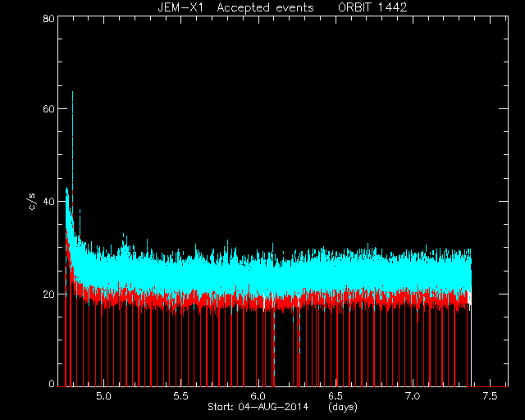Image resolution: width=525 pixels, height=420 pixels.
Task: Click the x-axis tick label 5.5
Action: pyautogui.click(x=180, y=396)
